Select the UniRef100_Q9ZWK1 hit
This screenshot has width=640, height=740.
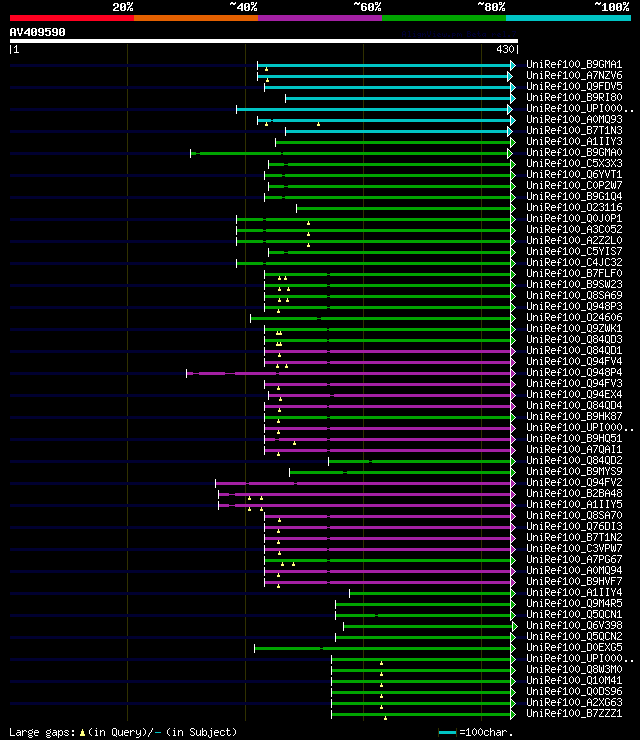(x=574, y=328)
